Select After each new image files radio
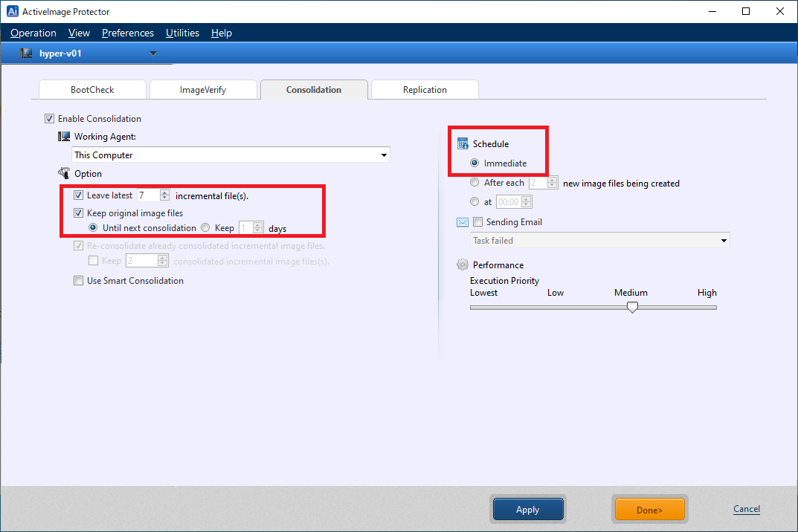 pyautogui.click(x=474, y=182)
